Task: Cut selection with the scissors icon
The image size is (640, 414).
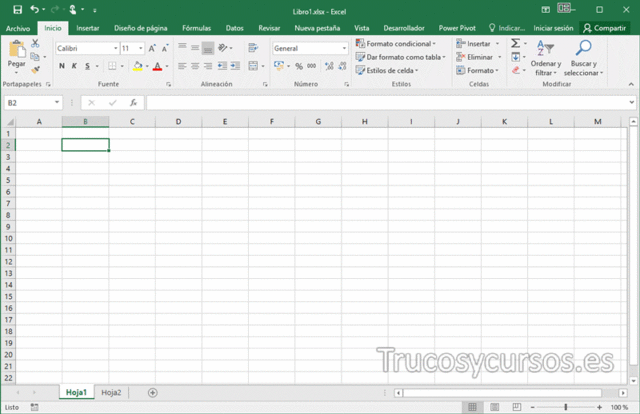Action: tap(35, 43)
